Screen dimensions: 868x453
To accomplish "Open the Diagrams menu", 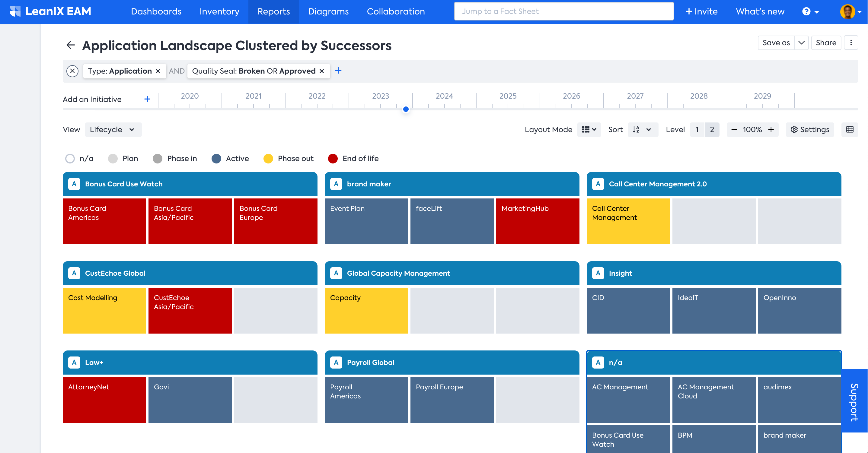I will (328, 11).
